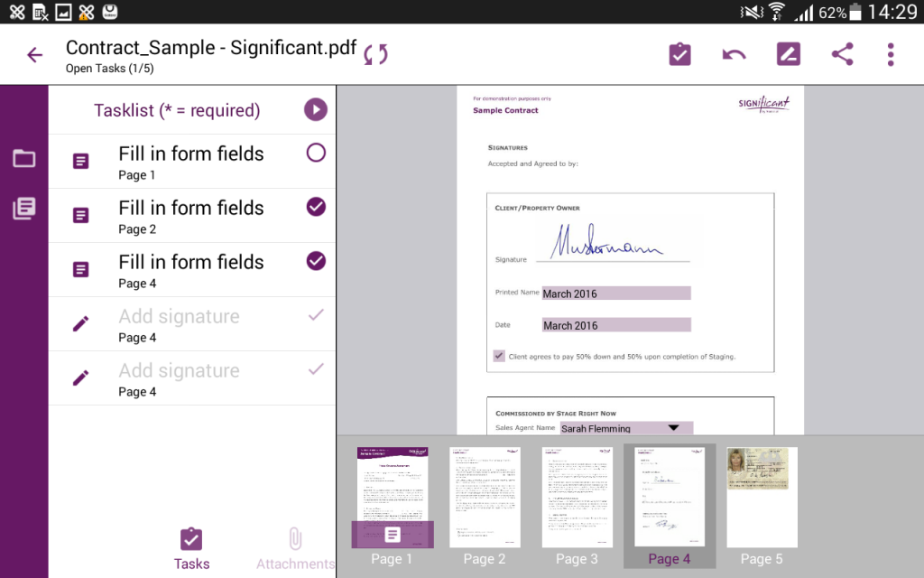
Task: Uncheck the completed Page 2 form fields task
Action: pos(315,206)
